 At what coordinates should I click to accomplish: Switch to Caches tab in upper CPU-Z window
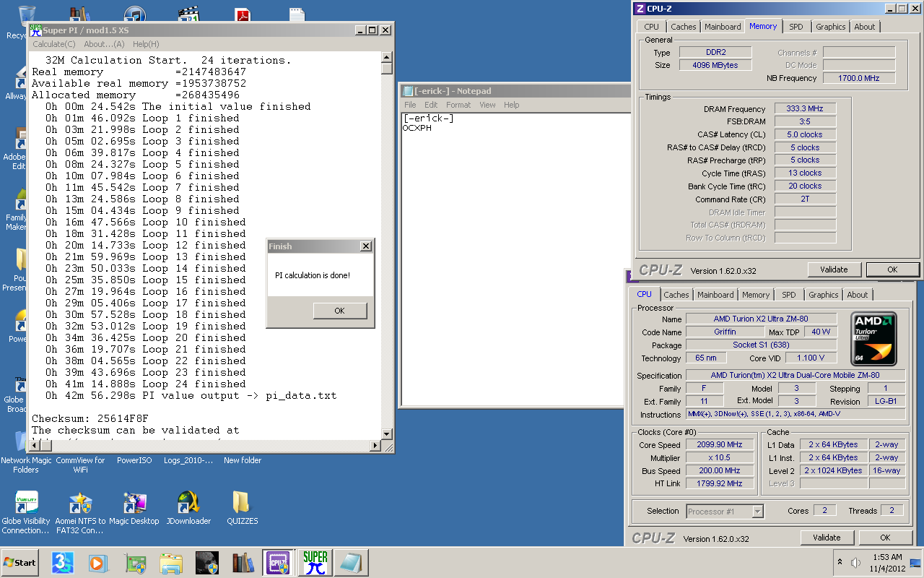684,27
